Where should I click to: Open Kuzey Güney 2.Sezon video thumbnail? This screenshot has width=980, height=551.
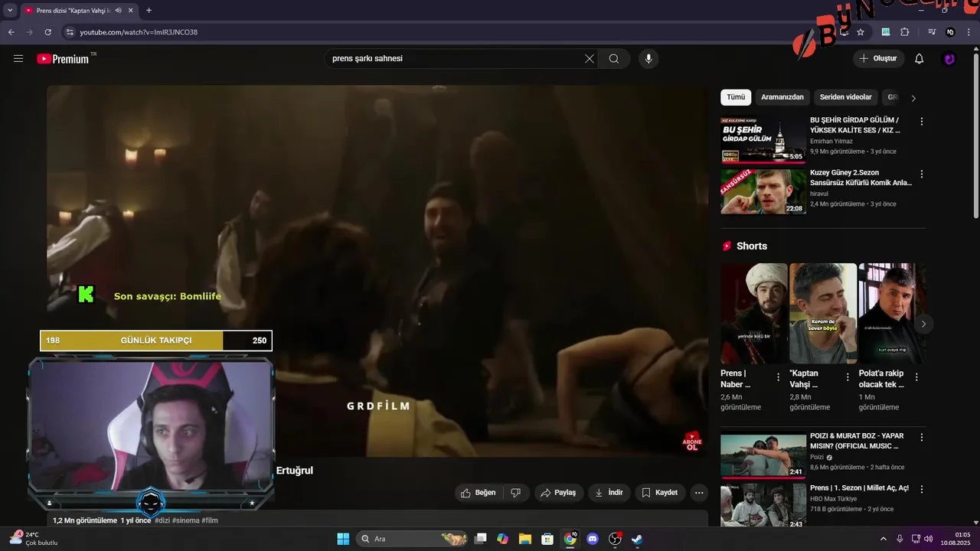click(x=763, y=191)
